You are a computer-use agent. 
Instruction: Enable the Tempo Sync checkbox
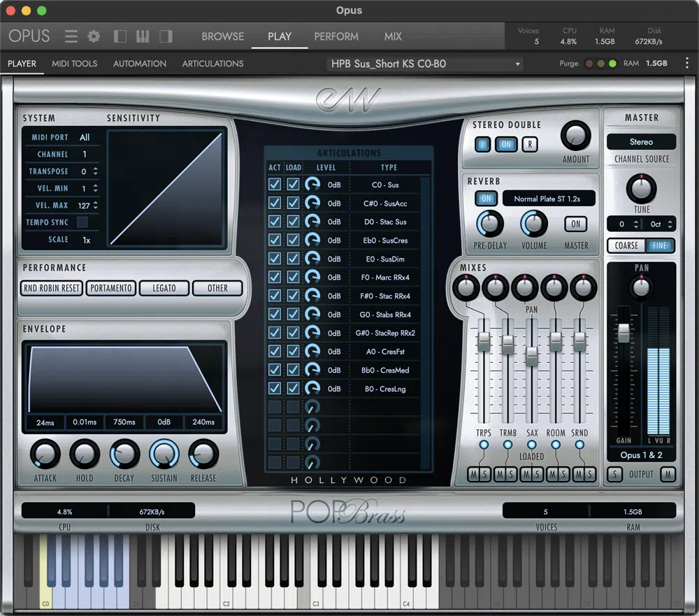[82, 222]
